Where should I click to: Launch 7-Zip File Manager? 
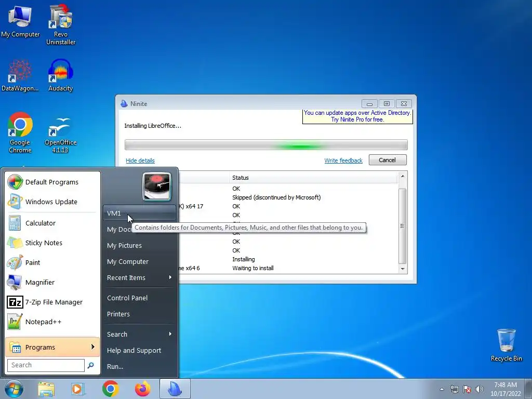(52, 302)
